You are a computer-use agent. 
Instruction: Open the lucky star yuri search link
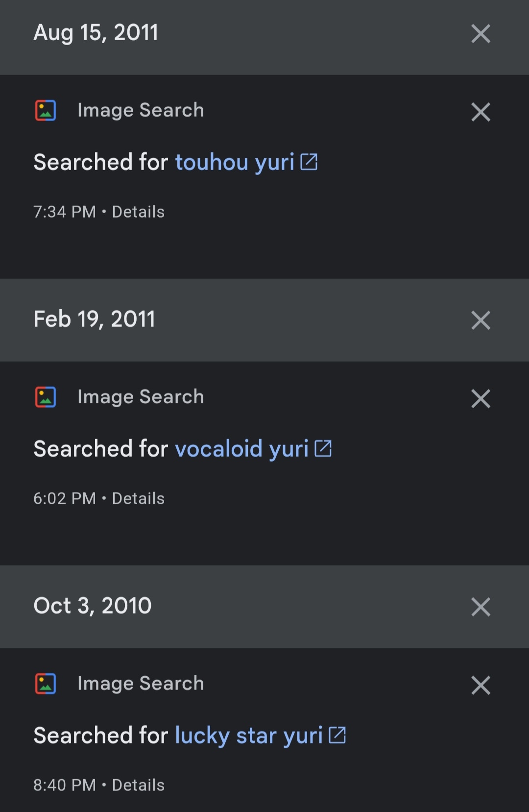click(x=248, y=736)
